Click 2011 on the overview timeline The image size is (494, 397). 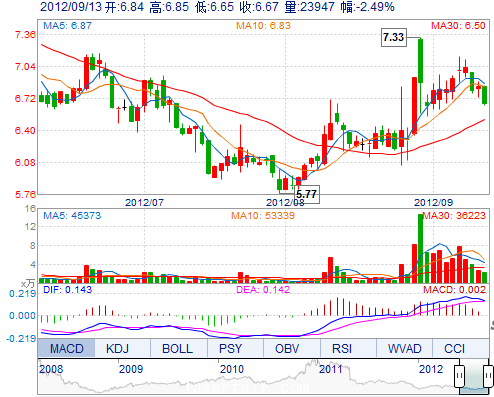pos(331,369)
